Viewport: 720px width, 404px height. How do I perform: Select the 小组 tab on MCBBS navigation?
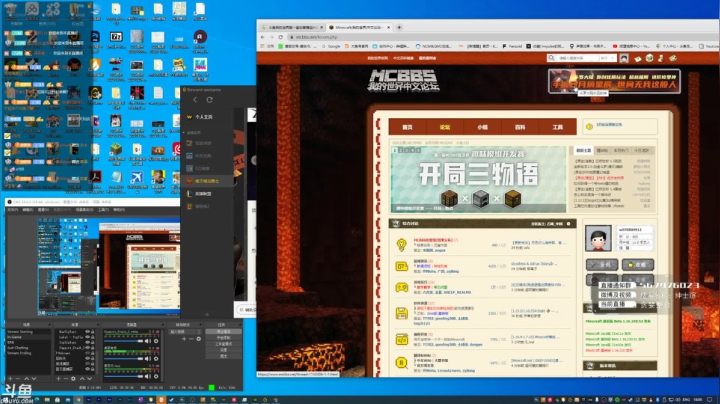click(x=482, y=127)
